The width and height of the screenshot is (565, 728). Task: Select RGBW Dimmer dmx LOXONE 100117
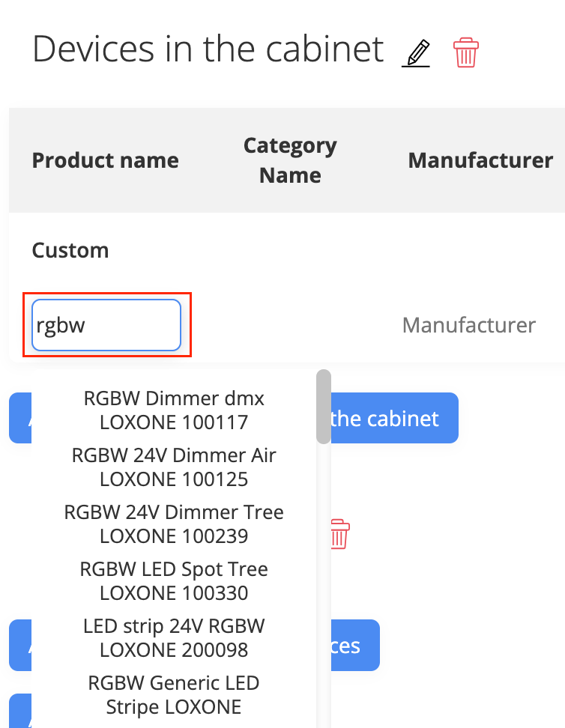click(174, 410)
